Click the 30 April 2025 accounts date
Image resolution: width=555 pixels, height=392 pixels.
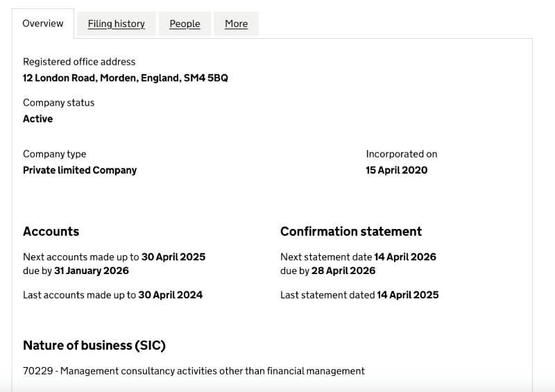[x=173, y=257]
